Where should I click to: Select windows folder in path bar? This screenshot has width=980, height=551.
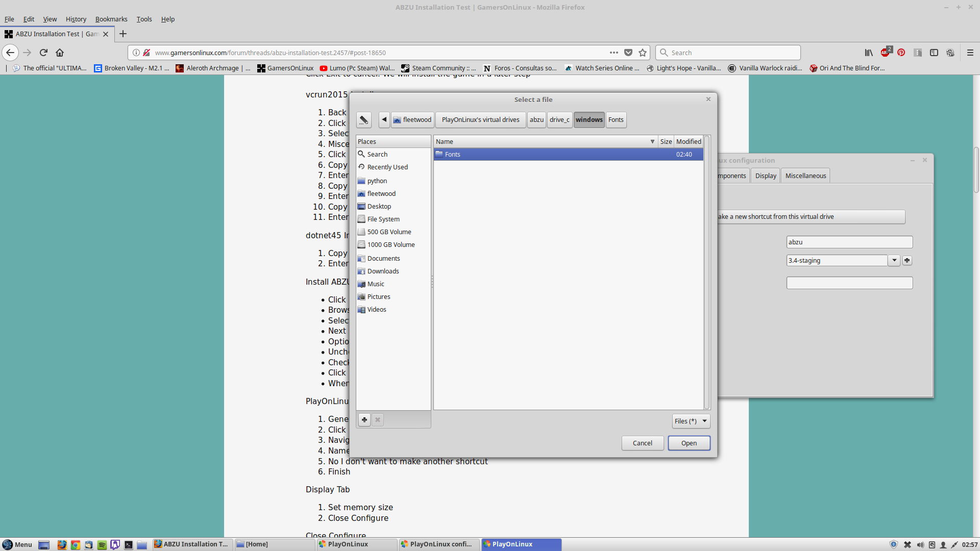click(589, 120)
